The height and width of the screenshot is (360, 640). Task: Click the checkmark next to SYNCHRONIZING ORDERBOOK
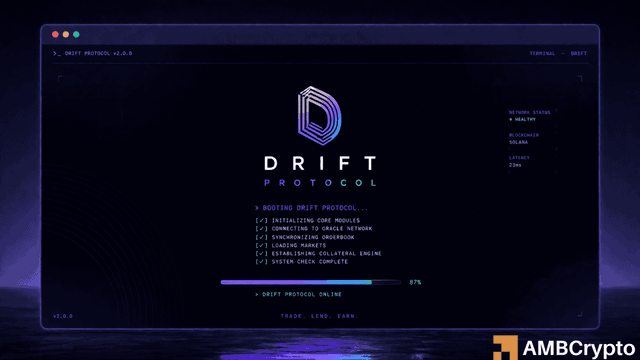262,237
